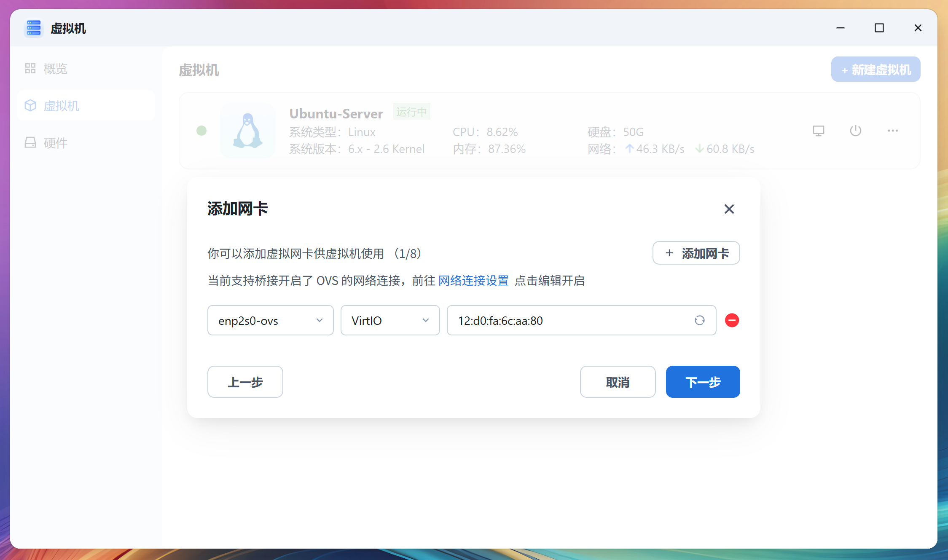Select the 概览 overview section in sidebar

point(55,68)
